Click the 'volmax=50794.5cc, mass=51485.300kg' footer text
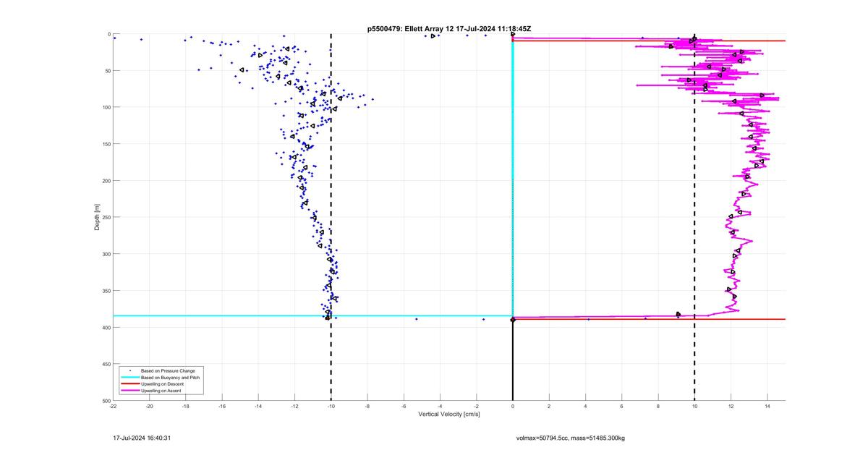The image size is (868, 450). (571, 438)
